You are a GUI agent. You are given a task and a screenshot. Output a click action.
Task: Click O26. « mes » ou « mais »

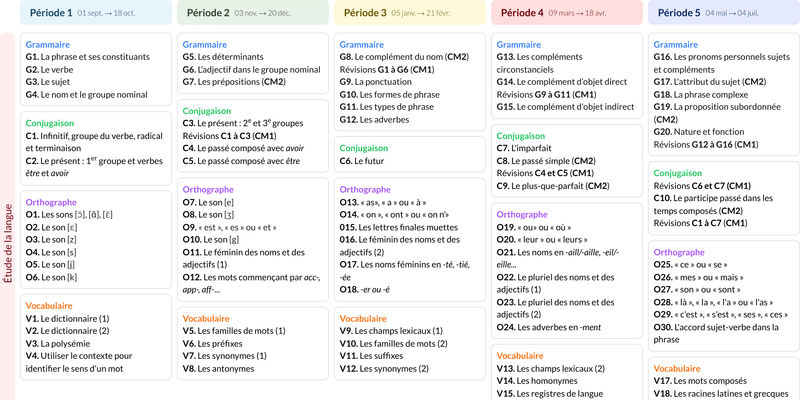(698, 277)
